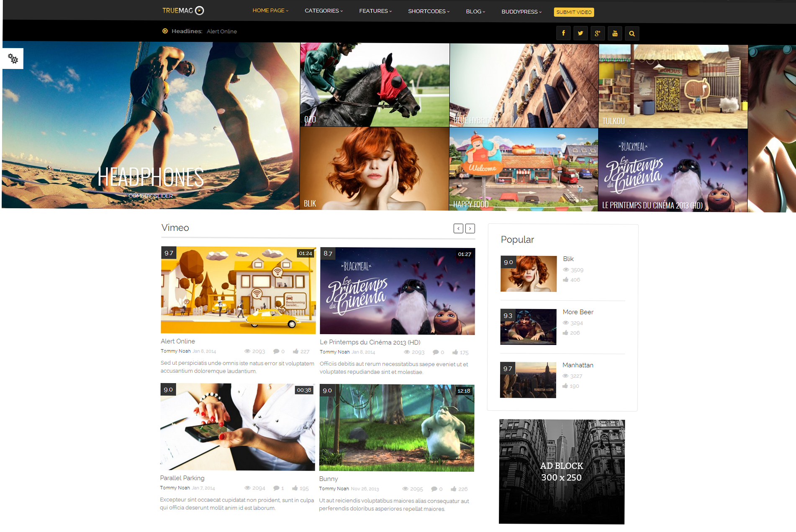
Task: Open the YouTube channel icon
Action: [x=615, y=33]
